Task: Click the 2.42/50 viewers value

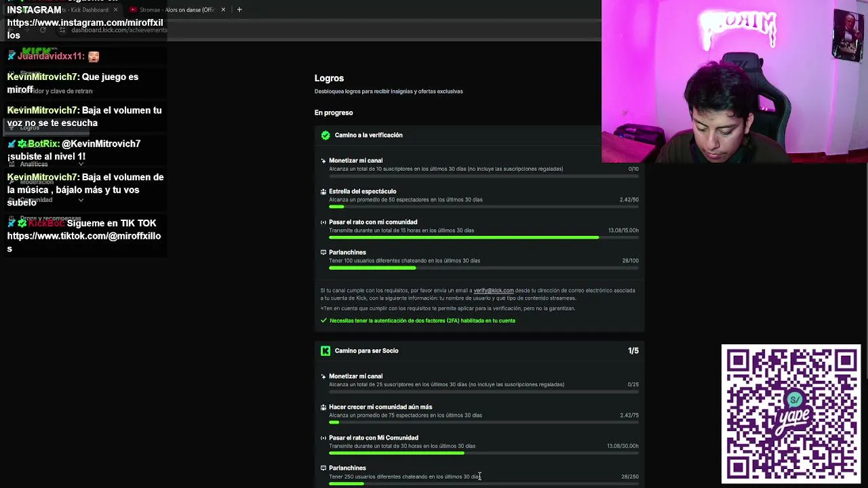Action: [629, 200]
